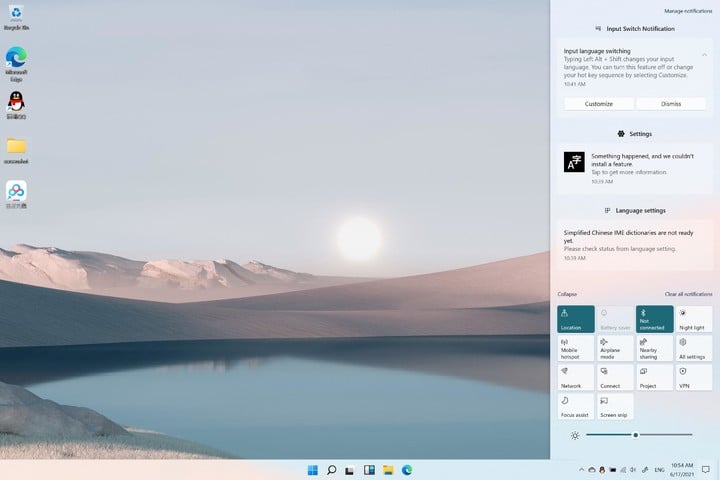This screenshot has height=480, width=720.
Task: Open Microsoft Edge from the taskbar
Action: [407, 469]
